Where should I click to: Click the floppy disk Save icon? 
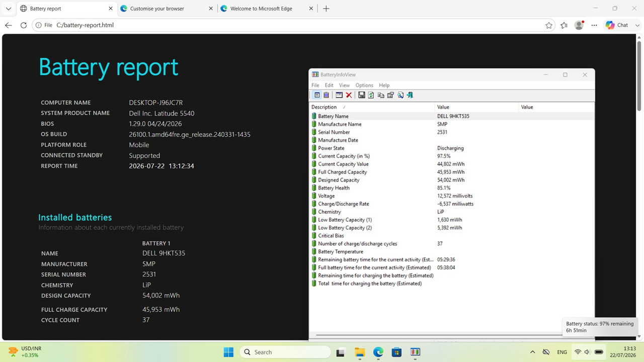(361, 95)
